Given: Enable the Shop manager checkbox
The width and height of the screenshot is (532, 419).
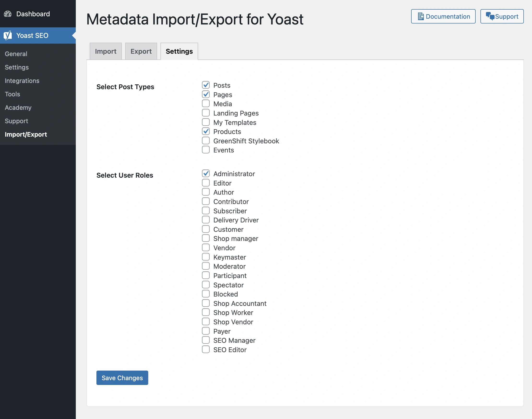Looking at the screenshot, I should click(206, 238).
